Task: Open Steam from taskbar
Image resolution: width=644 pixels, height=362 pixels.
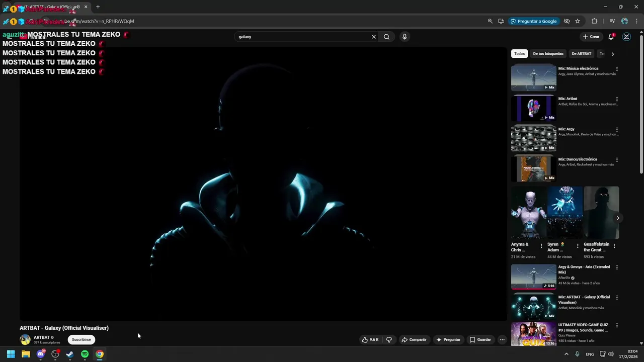Action: [x=70, y=354]
